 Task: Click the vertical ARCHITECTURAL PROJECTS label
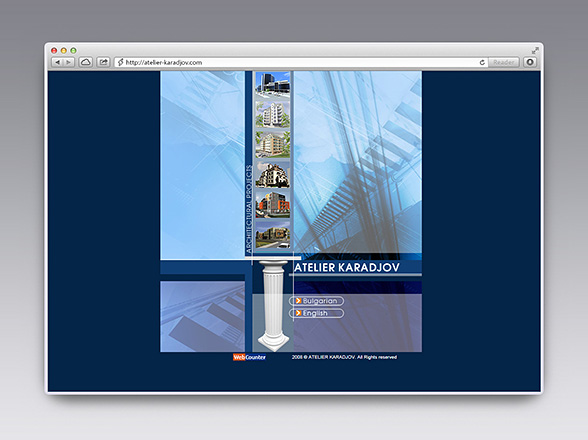249,209
